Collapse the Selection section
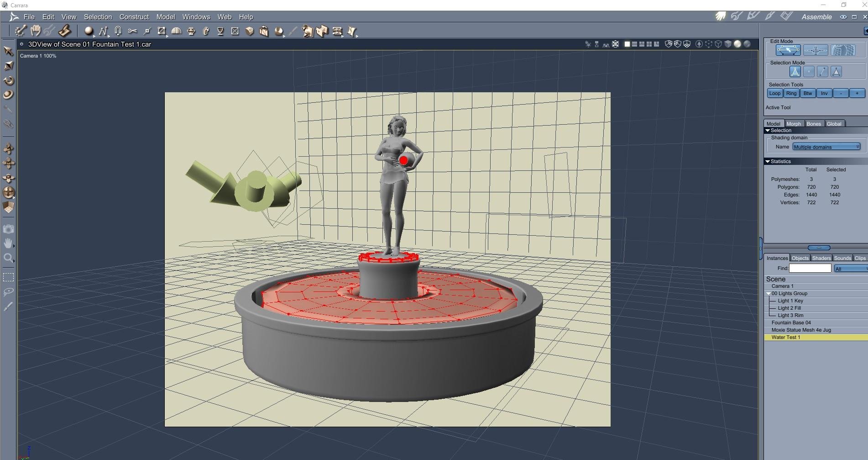 [x=768, y=130]
